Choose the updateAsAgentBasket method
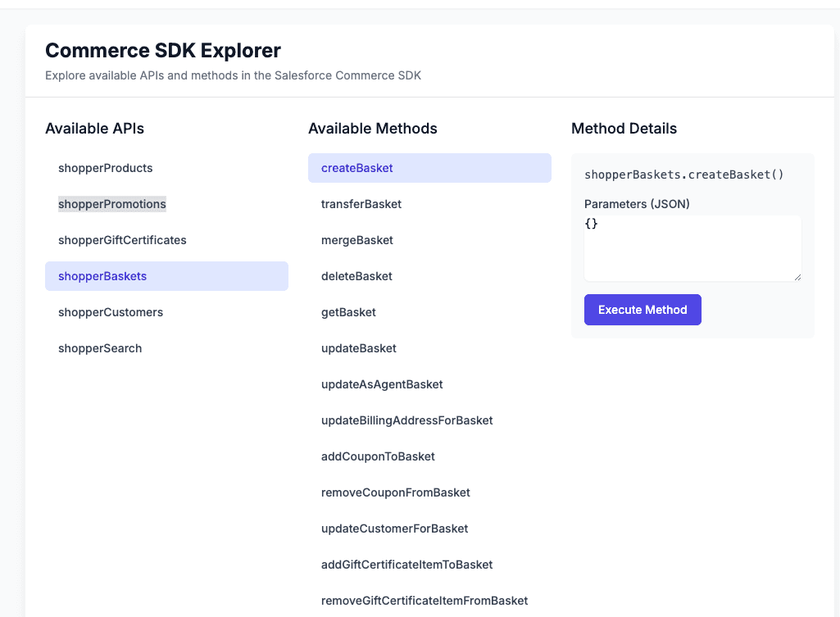 429,384
